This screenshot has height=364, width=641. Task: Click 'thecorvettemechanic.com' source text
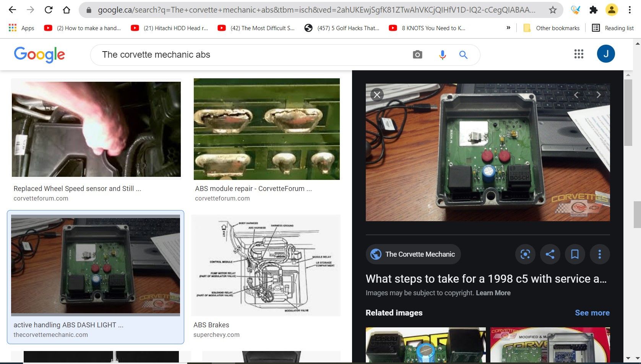coord(51,335)
